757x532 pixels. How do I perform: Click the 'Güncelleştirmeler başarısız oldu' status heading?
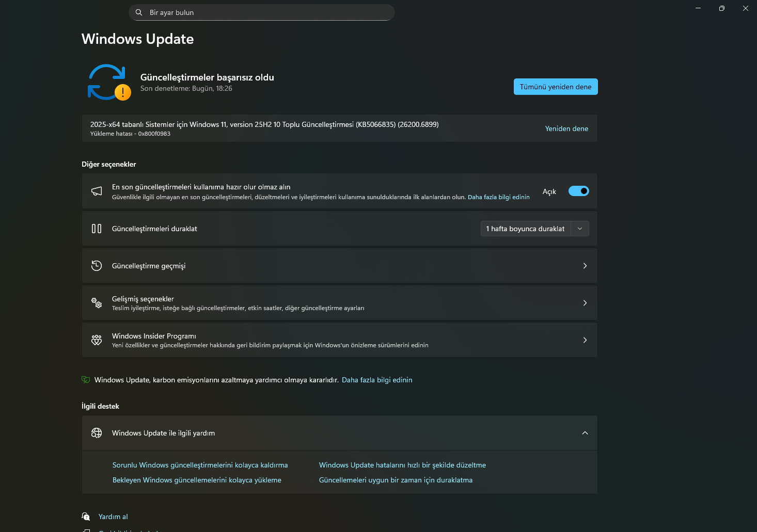click(x=207, y=77)
